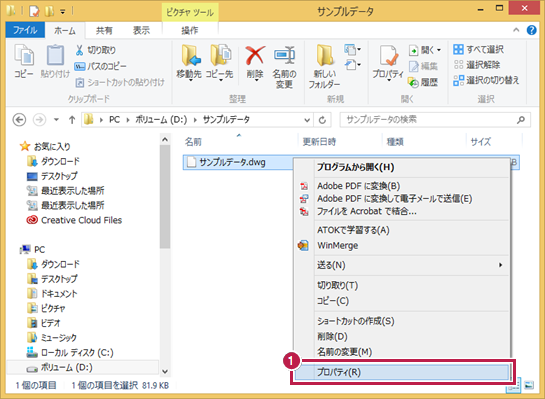The height and width of the screenshot is (399, 545).
Task: Open Documents (ドキュメント) under PC
Action: (x=52, y=294)
